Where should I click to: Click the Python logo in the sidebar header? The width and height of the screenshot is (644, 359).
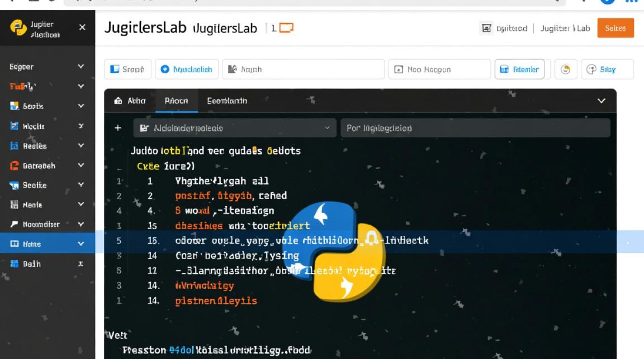point(18,28)
